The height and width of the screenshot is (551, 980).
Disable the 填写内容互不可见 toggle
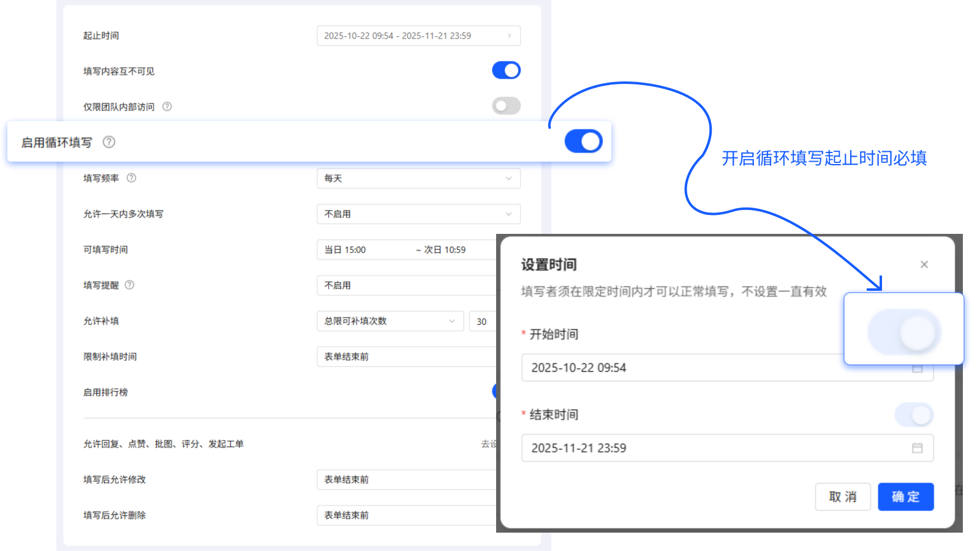coord(505,70)
